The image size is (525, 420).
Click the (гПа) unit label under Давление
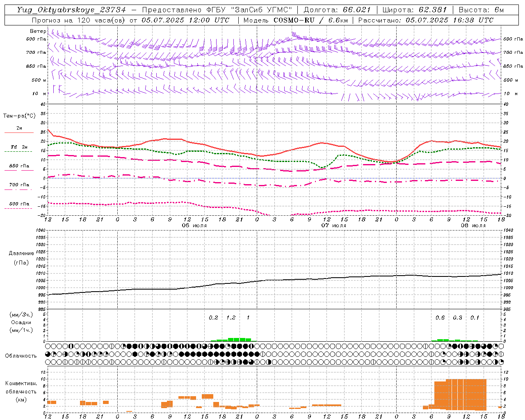pos(21,262)
